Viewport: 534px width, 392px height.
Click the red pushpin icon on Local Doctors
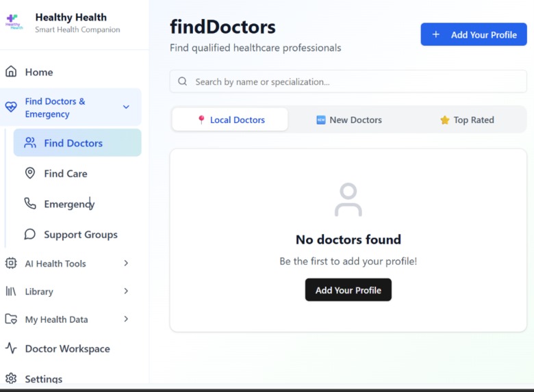(x=201, y=120)
